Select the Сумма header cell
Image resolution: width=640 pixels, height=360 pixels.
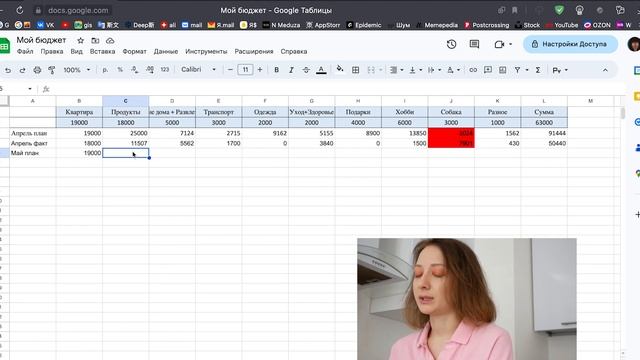pyautogui.click(x=544, y=112)
